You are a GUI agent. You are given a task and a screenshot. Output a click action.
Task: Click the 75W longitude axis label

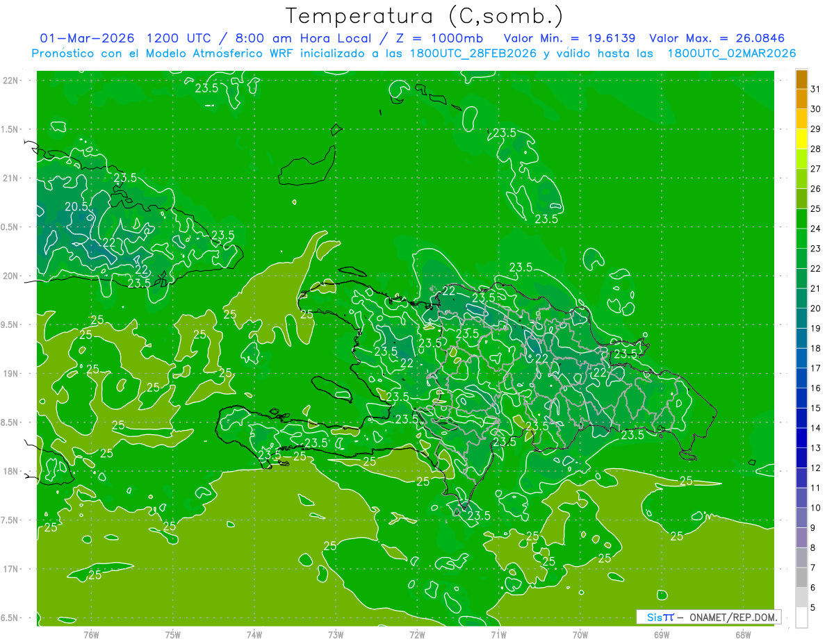(173, 634)
